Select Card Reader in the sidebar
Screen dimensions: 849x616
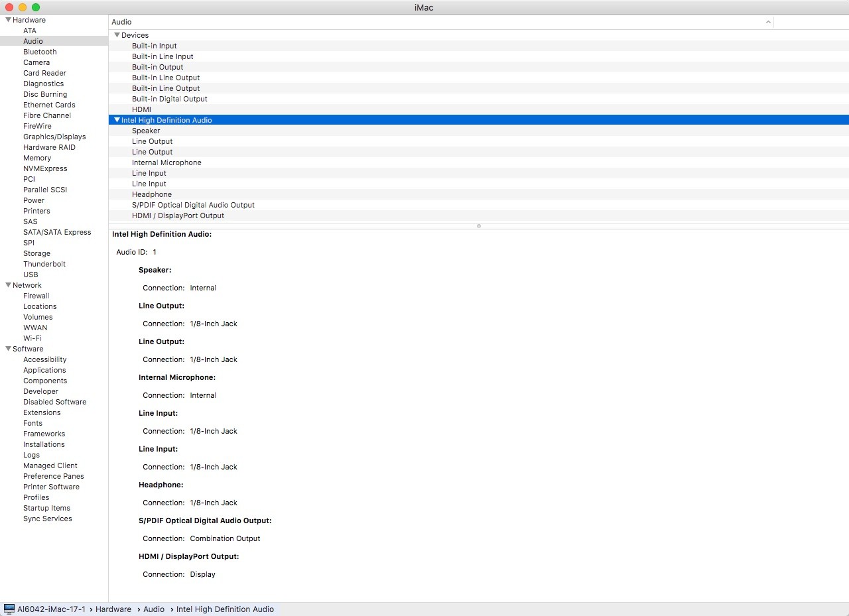(44, 73)
